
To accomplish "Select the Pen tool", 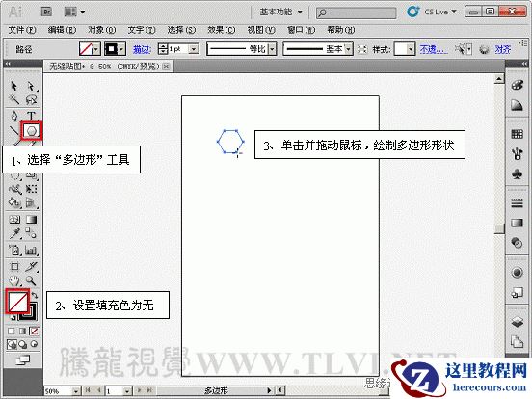I will [13, 116].
